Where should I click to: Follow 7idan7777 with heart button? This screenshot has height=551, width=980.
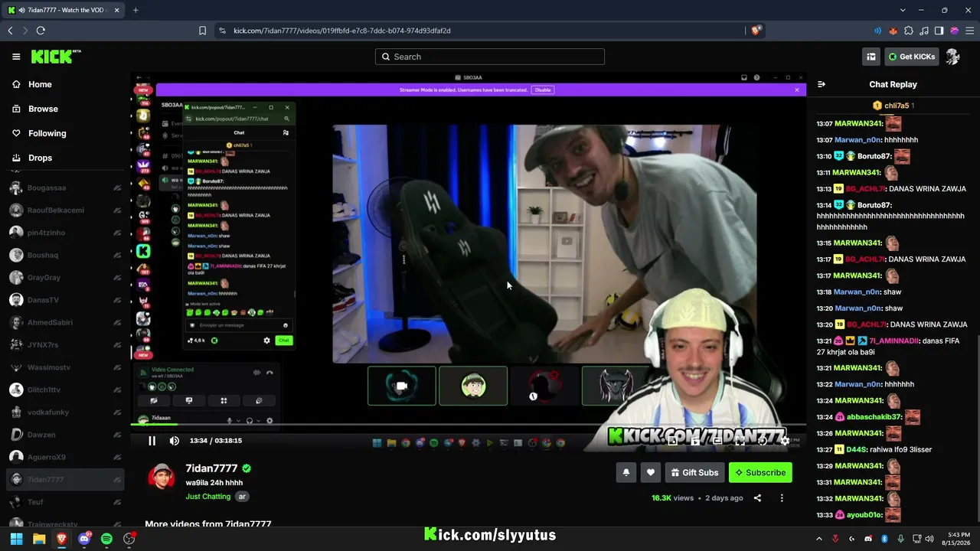click(651, 473)
